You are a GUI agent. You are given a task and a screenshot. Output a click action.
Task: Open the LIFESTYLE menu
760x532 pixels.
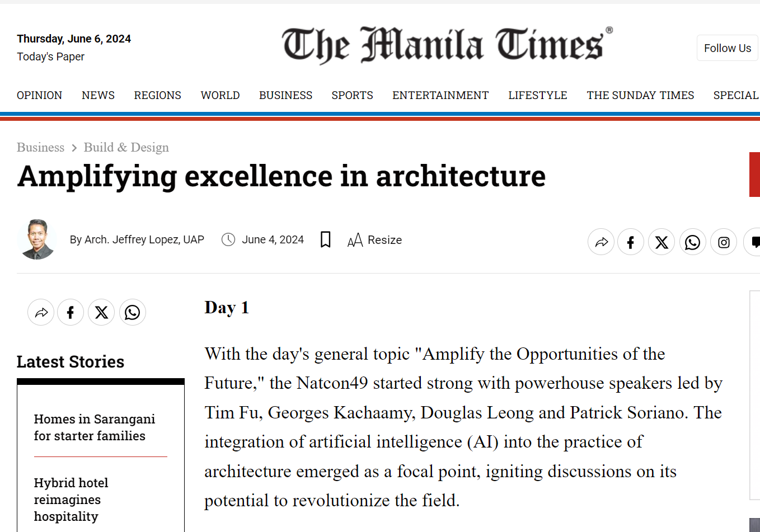[x=537, y=95]
